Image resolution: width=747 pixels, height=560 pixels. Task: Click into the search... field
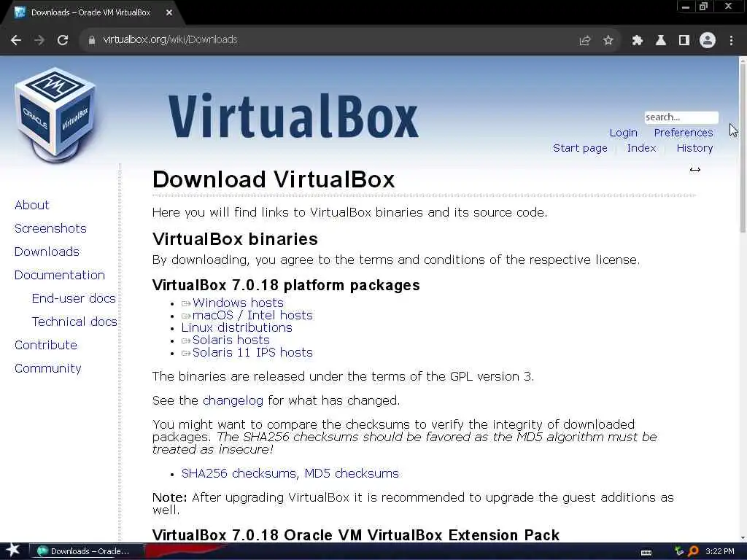tap(681, 117)
